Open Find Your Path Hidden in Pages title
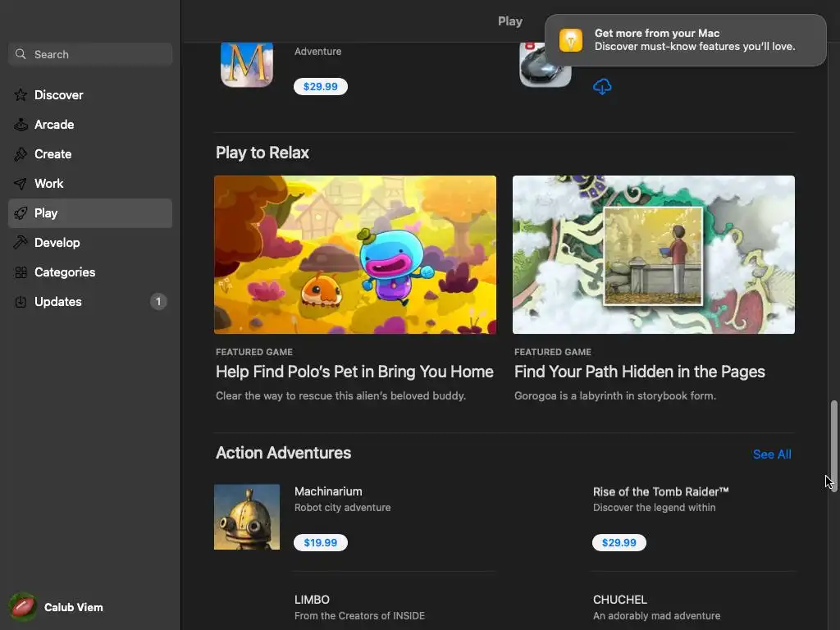This screenshot has width=840, height=630. (x=640, y=372)
